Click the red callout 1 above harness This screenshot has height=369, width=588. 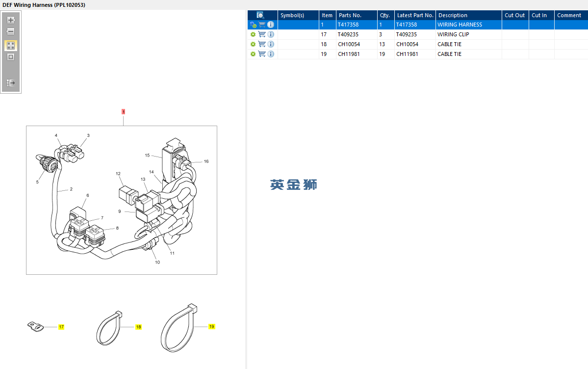click(x=124, y=112)
